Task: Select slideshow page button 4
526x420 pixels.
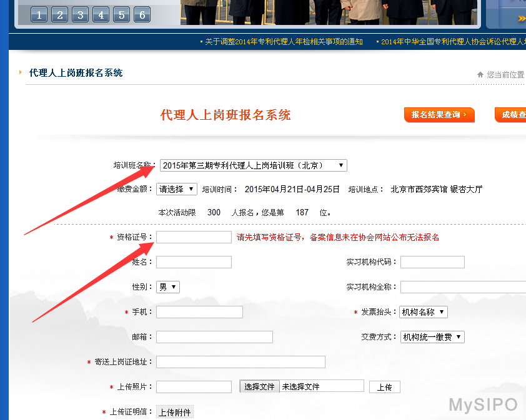Action: tap(101, 15)
